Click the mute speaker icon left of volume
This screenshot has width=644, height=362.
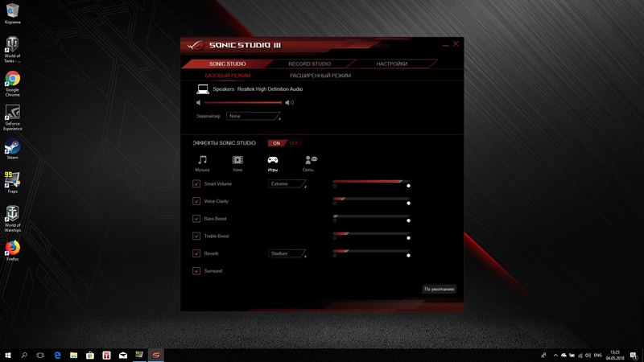point(198,103)
